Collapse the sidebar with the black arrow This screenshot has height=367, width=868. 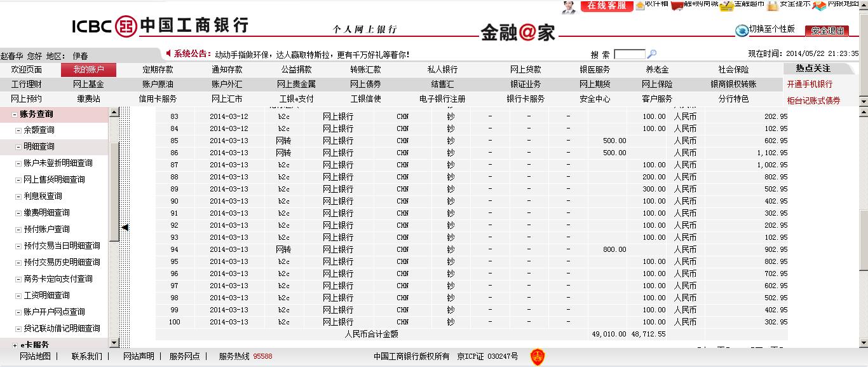point(125,227)
